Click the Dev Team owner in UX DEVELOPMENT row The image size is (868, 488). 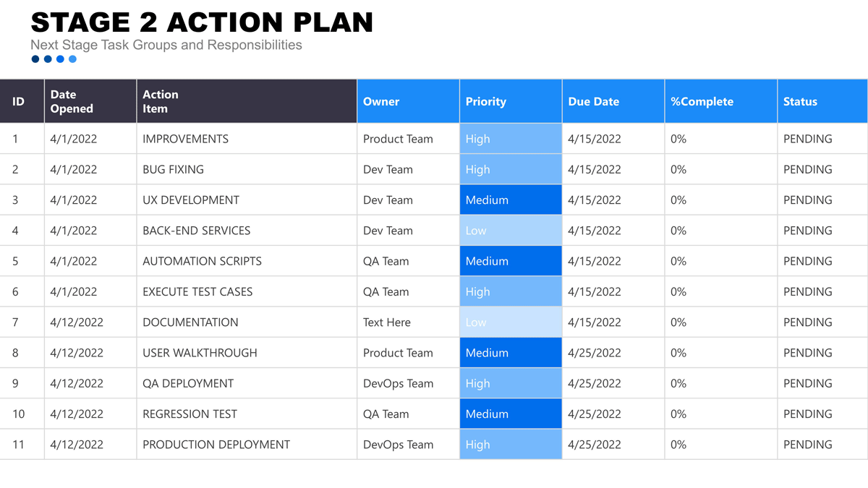coord(388,200)
